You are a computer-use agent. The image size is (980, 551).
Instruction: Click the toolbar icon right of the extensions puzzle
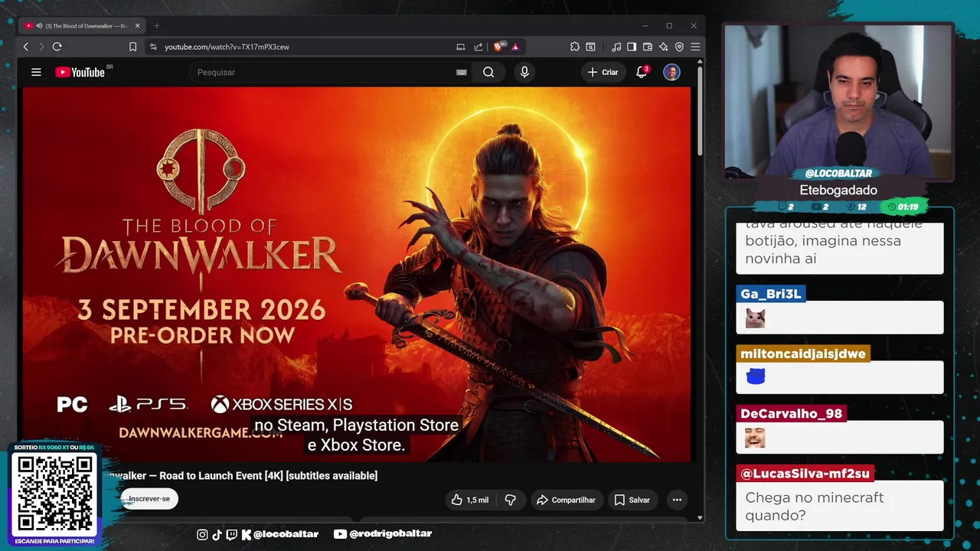point(590,47)
